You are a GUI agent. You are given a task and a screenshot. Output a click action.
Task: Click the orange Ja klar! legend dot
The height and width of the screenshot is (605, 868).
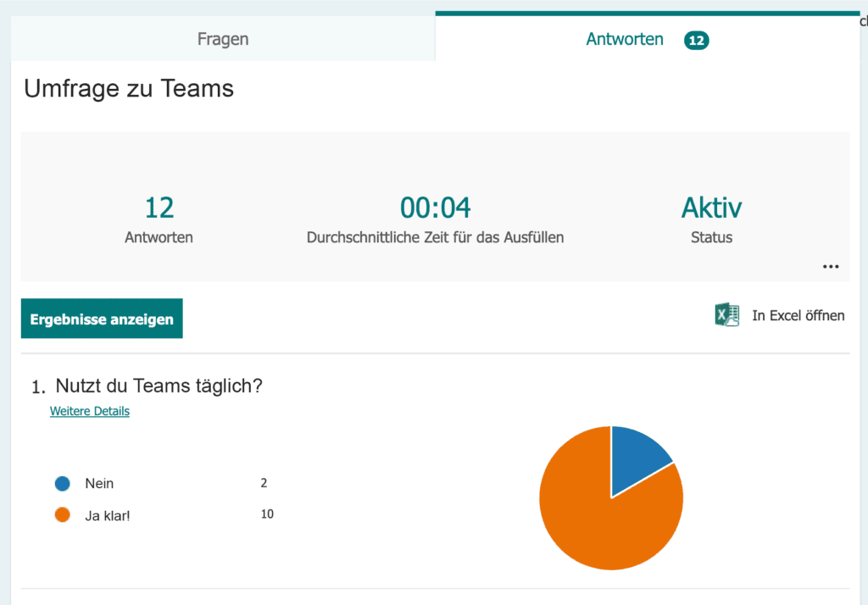coord(63,515)
